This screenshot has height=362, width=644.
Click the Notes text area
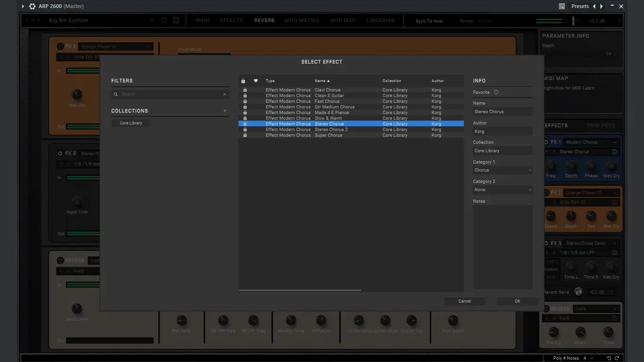(x=503, y=247)
